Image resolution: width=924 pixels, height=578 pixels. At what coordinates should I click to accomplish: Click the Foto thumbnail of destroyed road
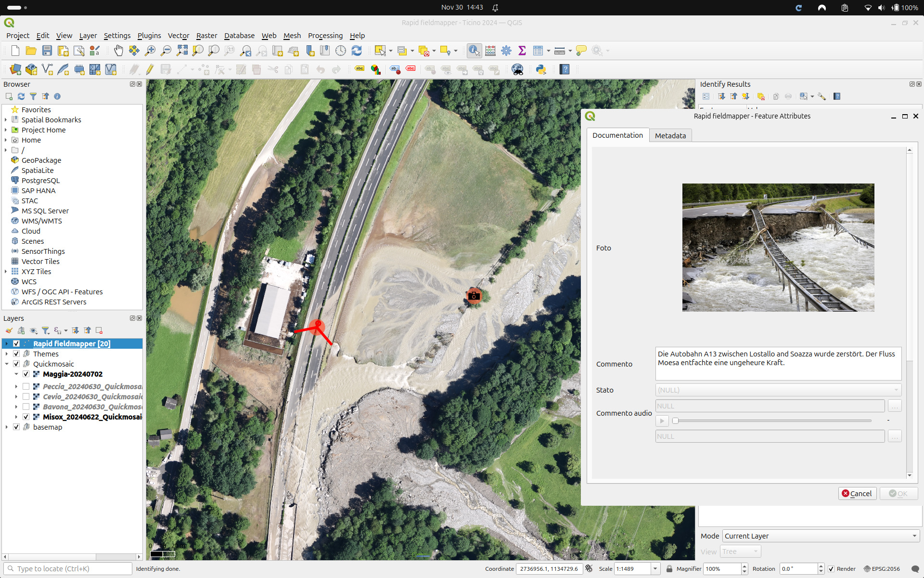pos(778,247)
